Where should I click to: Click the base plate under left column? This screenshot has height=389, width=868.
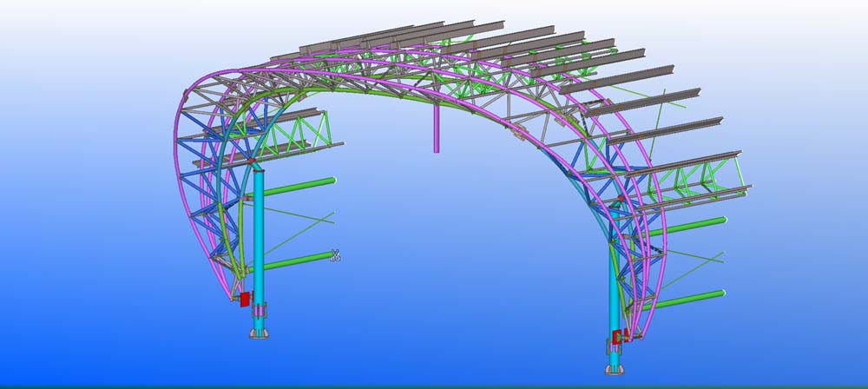(259, 334)
